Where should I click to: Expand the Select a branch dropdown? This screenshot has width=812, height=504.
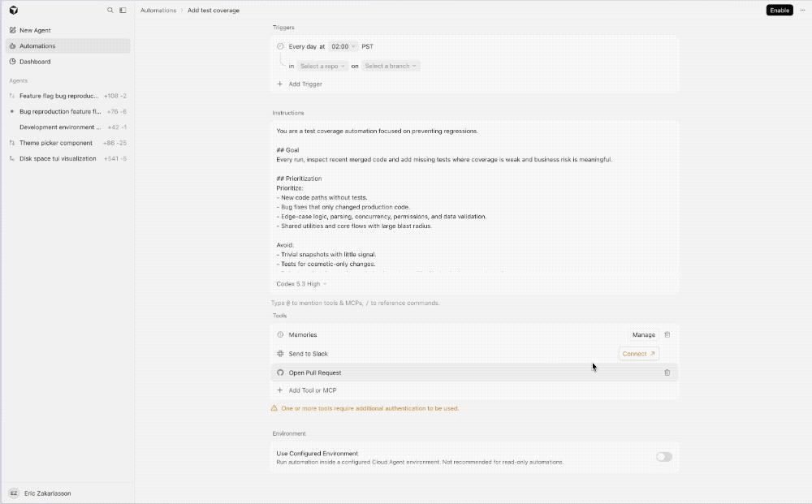pyautogui.click(x=391, y=66)
